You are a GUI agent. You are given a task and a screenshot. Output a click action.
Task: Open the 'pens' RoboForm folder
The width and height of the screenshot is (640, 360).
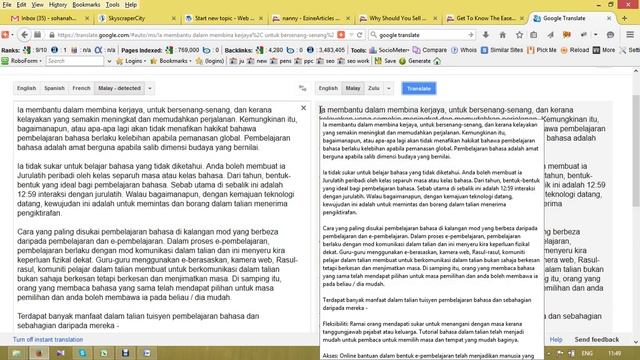click(281, 61)
